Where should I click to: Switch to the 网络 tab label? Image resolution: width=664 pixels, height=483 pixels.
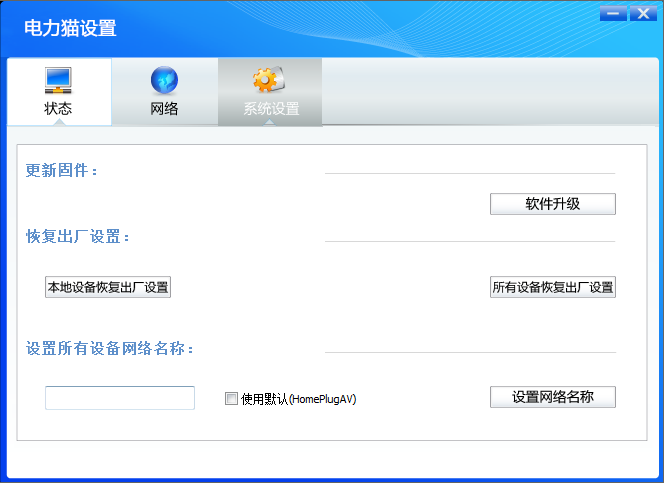click(x=164, y=109)
